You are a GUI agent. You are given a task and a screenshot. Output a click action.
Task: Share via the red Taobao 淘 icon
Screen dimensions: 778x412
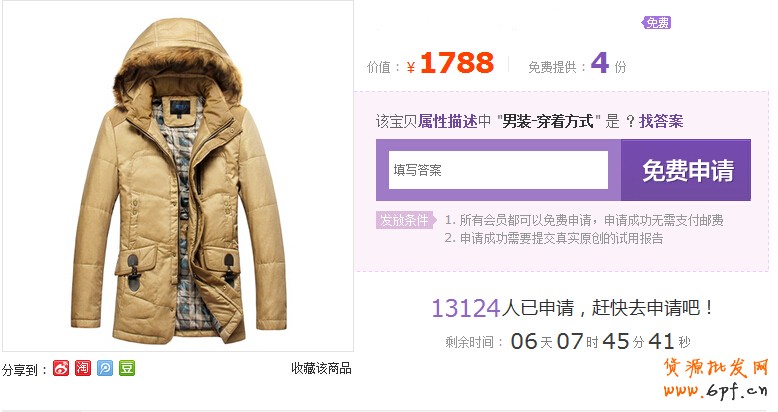coord(83,368)
